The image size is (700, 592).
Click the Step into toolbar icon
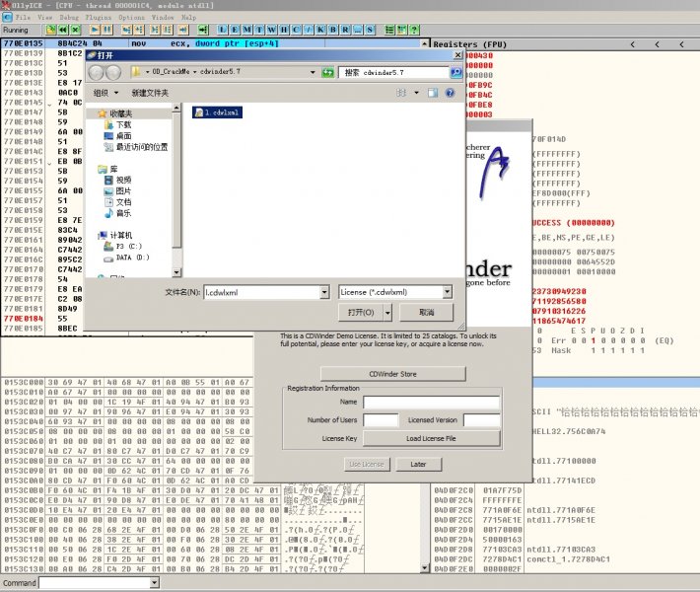click(x=127, y=30)
